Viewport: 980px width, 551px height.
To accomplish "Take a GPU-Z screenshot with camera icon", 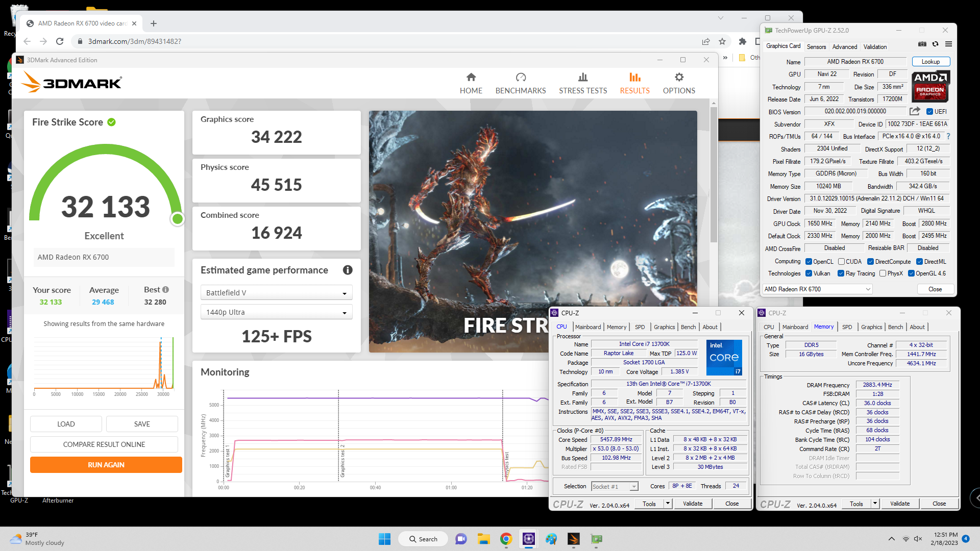I will 922,44.
